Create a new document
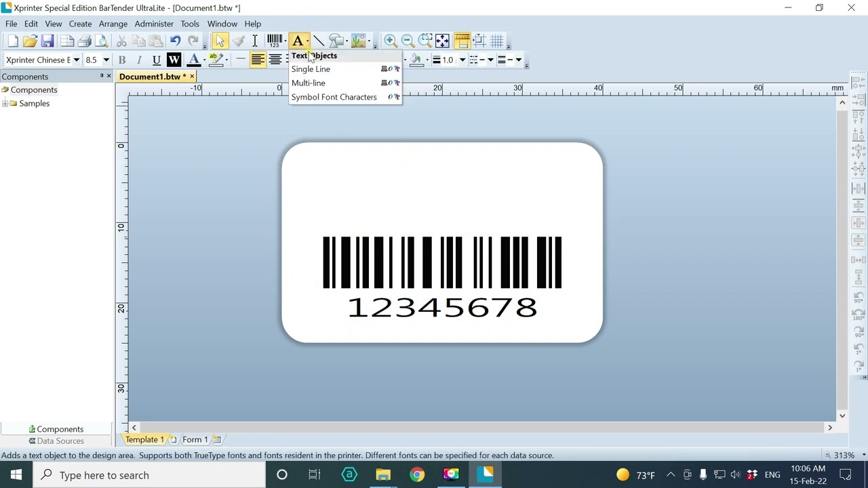868x488 pixels. [13, 41]
